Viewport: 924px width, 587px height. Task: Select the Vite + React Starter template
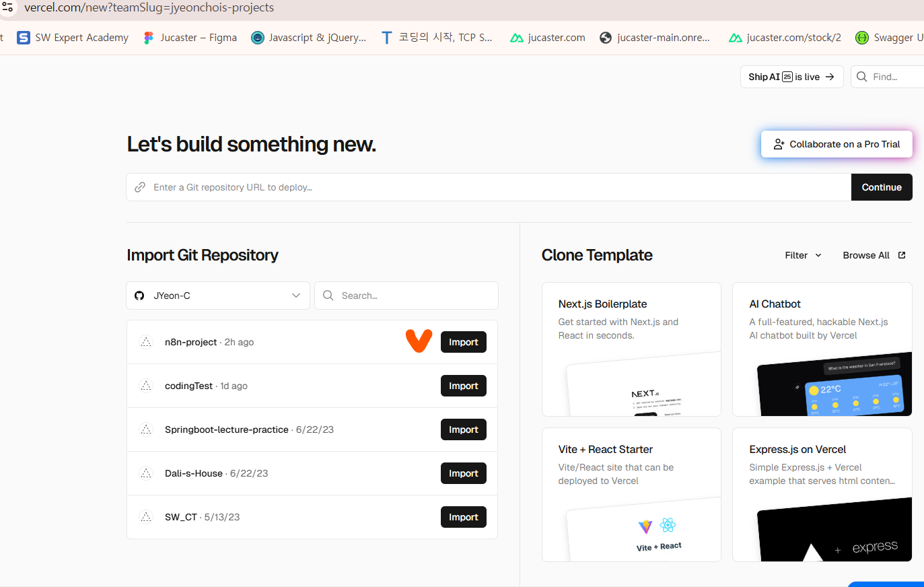point(631,495)
